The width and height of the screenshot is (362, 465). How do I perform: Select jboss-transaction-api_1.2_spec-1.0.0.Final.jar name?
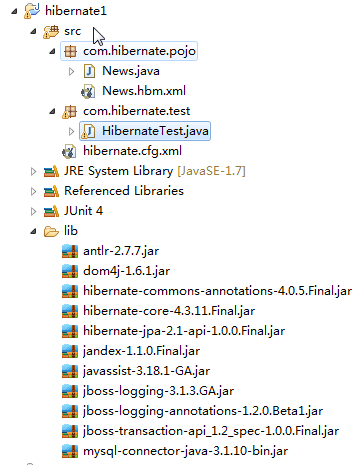[211, 431]
